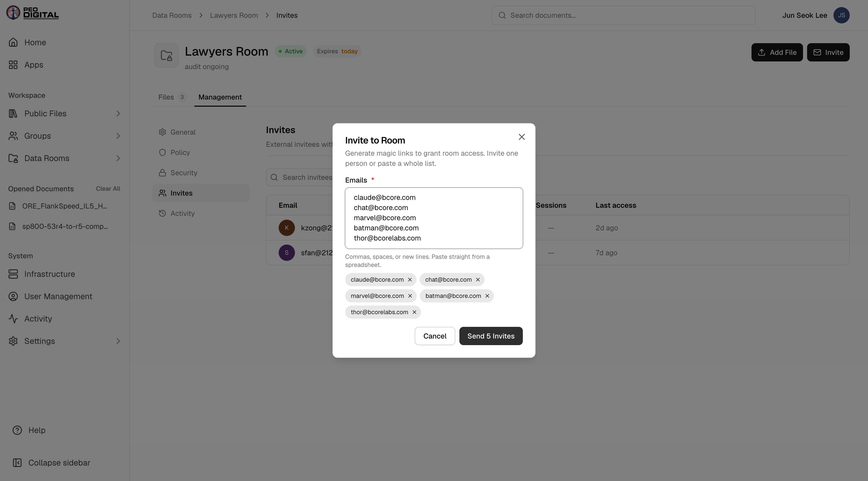The image size is (868, 481).
Task: Focus the Emails text area
Action: coord(434,218)
